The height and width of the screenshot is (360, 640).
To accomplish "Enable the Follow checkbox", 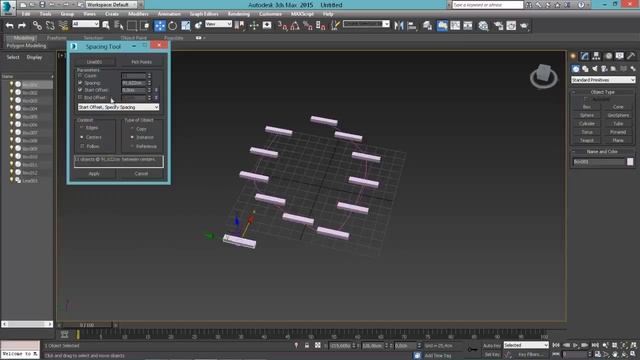I will tap(82, 146).
